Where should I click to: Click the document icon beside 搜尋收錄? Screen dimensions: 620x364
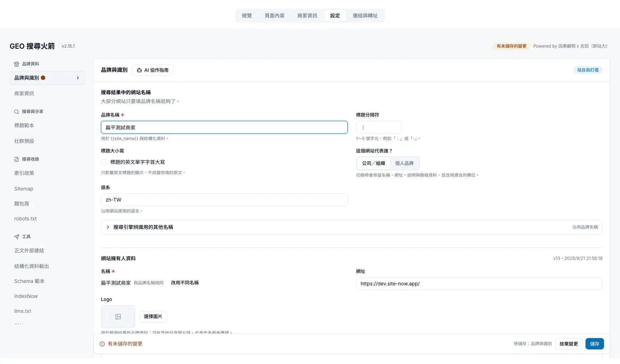[x=16, y=159]
